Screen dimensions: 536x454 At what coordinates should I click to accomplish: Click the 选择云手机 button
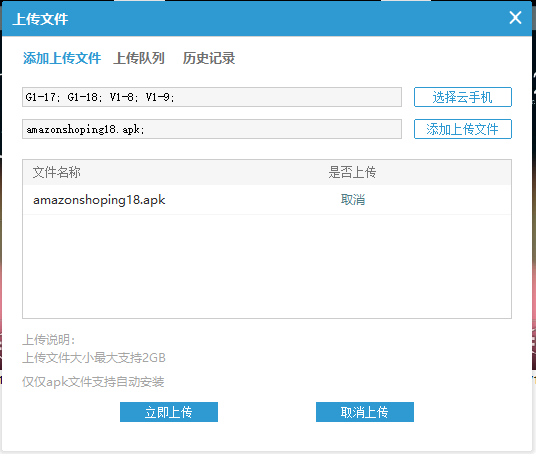[x=463, y=97]
